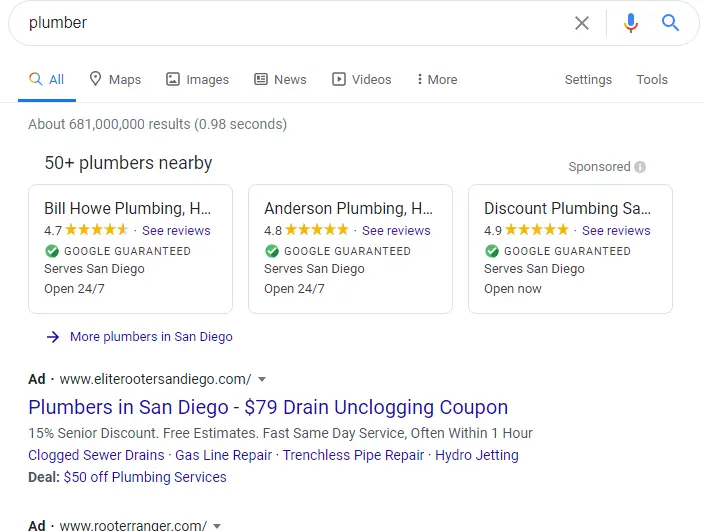Click the Maps pin icon
The width and height of the screenshot is (704, 531).
(95, 79)
